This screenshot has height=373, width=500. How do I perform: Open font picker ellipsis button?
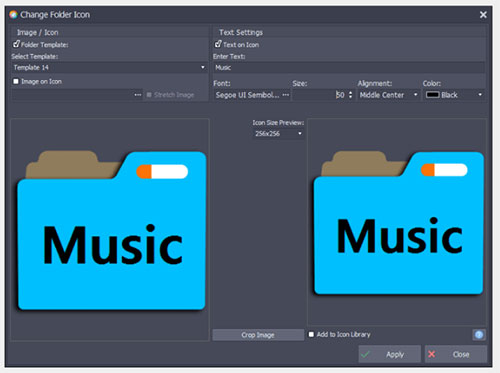tap(286, 95)
